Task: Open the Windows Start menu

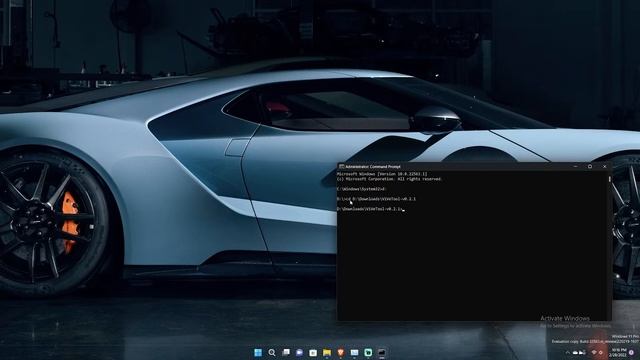Action: pyautogui.click(x=258, y=353)
